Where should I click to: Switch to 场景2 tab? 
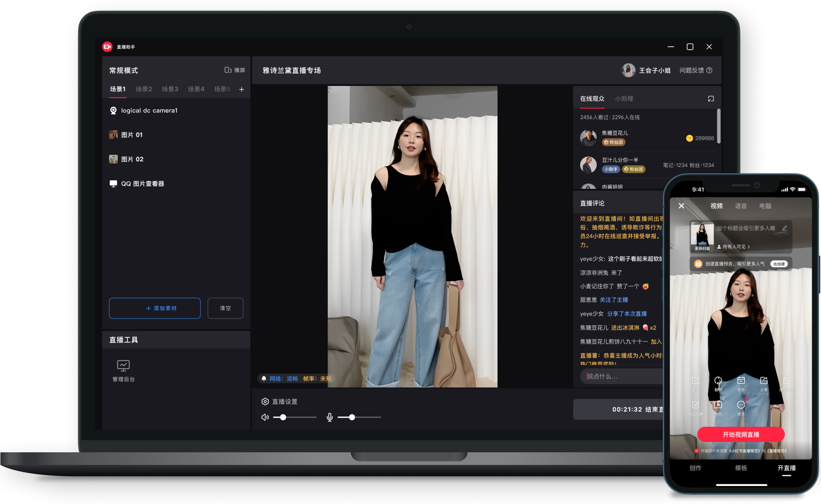click(144, 89)
